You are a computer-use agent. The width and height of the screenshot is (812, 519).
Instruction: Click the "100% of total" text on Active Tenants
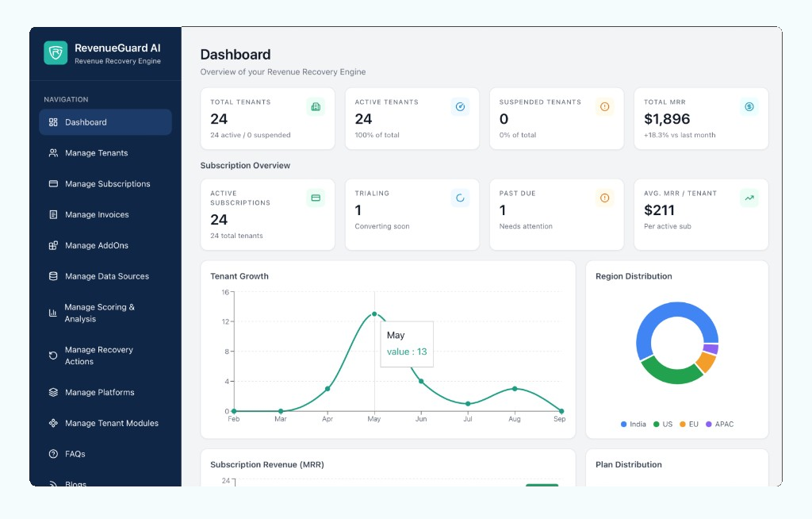377,135
